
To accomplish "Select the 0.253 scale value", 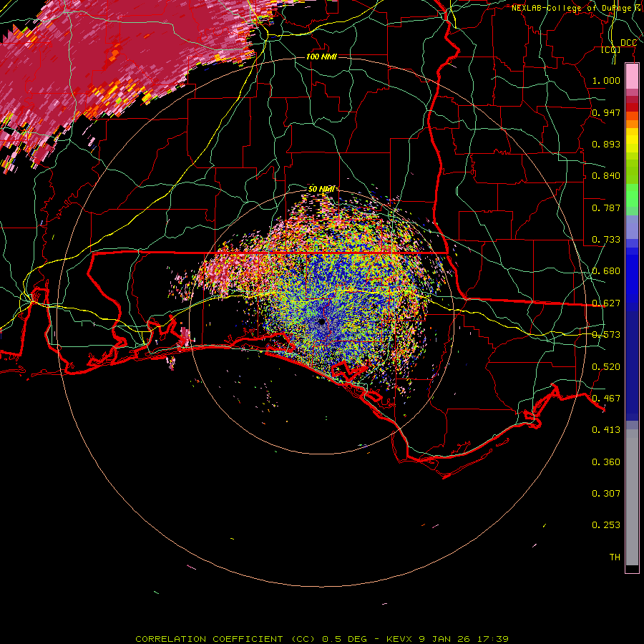I will point(606,525).
